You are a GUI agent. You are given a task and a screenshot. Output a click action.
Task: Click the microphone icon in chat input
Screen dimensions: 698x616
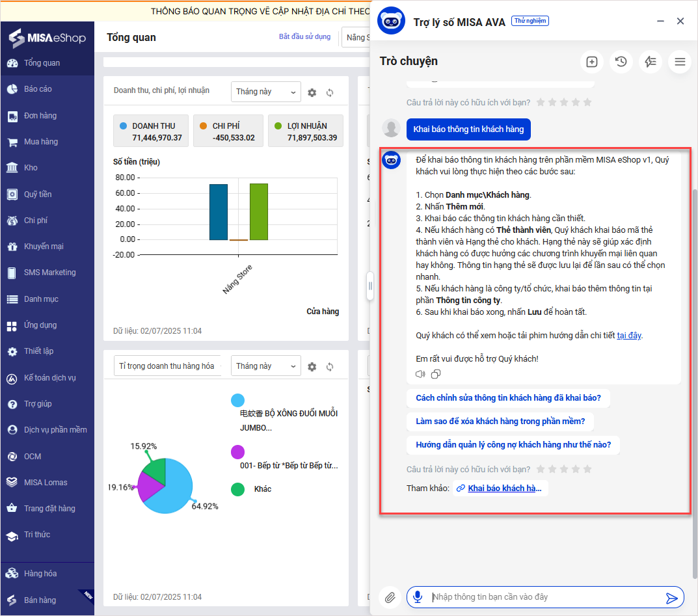418,597
